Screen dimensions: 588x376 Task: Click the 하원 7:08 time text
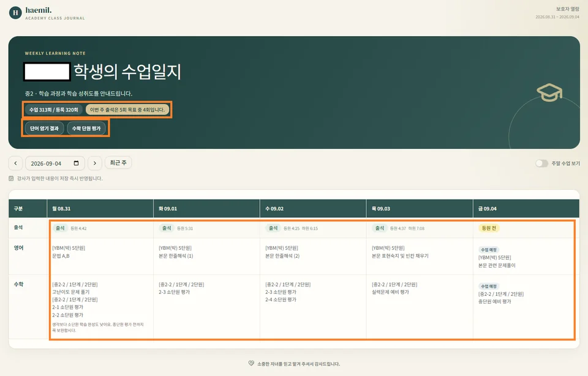pyautogui.click(x=417, y=228)
